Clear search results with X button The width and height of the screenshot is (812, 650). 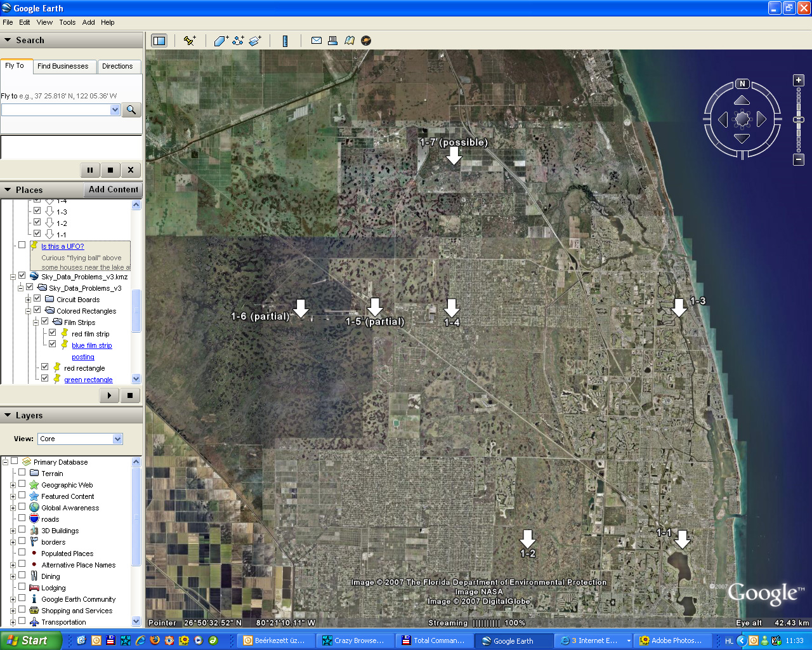click(x=131, y=170)
